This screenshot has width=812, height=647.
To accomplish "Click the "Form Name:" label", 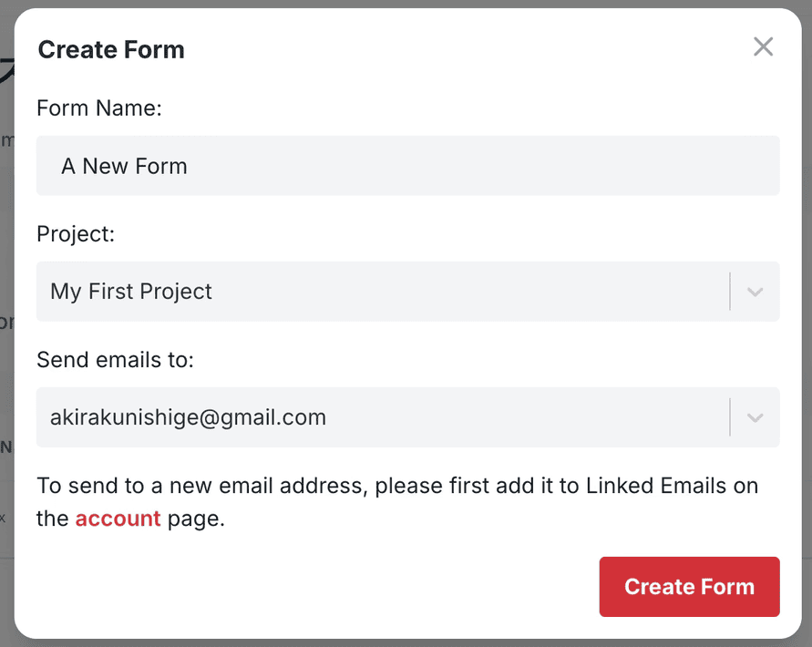I will click(x=98, y=108).
